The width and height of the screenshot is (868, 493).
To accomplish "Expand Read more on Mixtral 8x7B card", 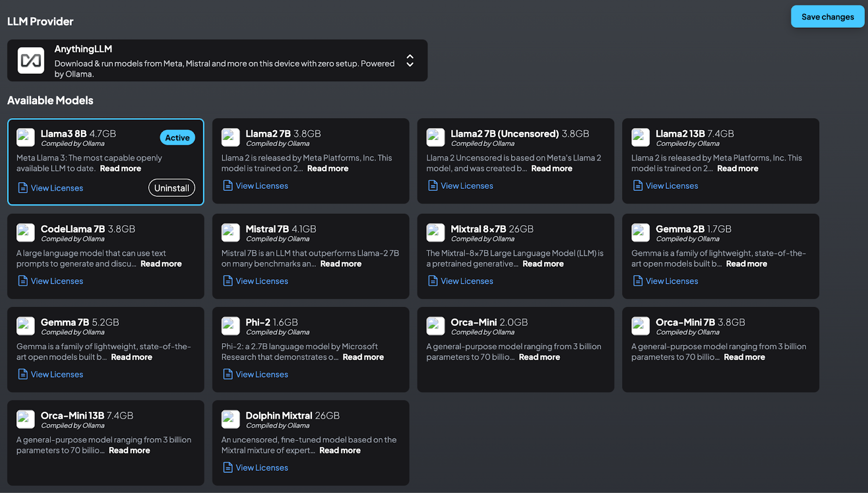I will pos(543,264).
